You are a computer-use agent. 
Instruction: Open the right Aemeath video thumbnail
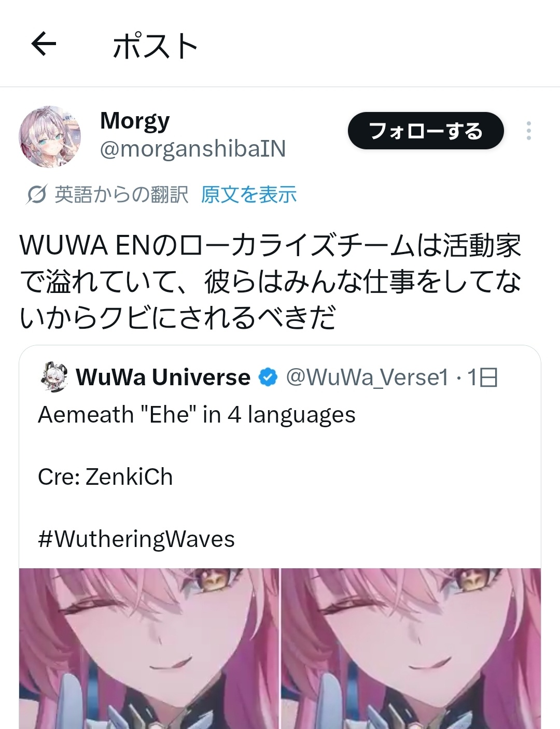(x=411, y=649)
